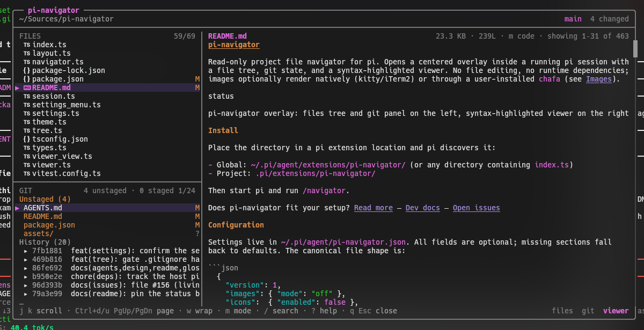644x330 pixels.
Task: Click the TS icon beside settings_menu.ts
Action: click(27, 105)
